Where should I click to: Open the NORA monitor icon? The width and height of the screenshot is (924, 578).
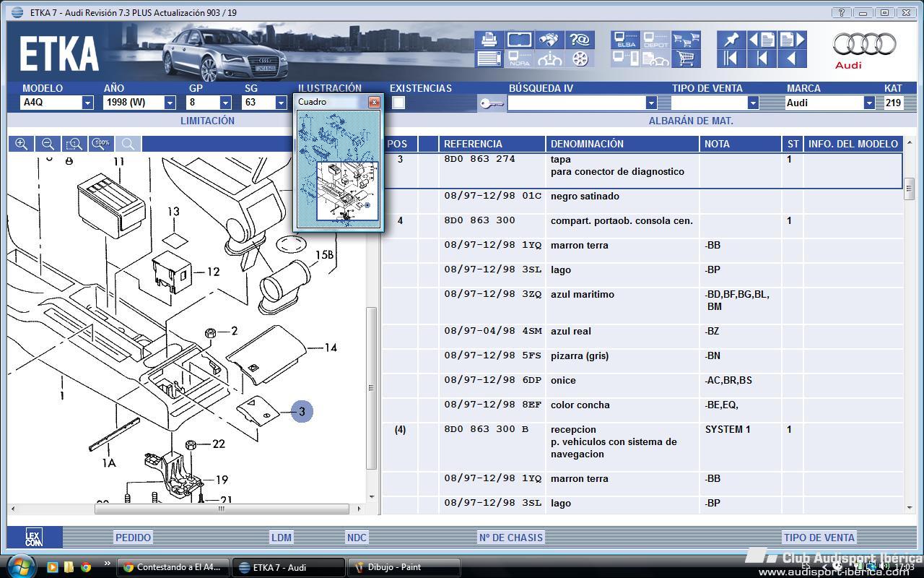[520, 59]
